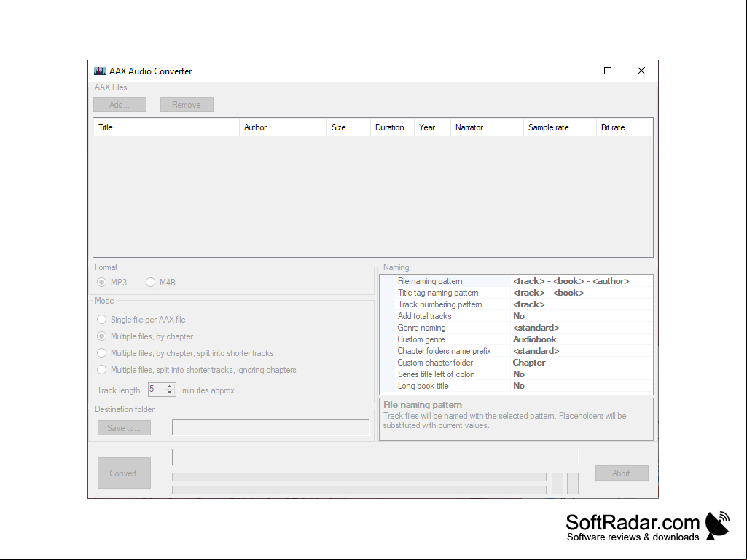This screenshot has height=560, width=747.
Task: Change Add total tracks value
Action: coord(582,316)
